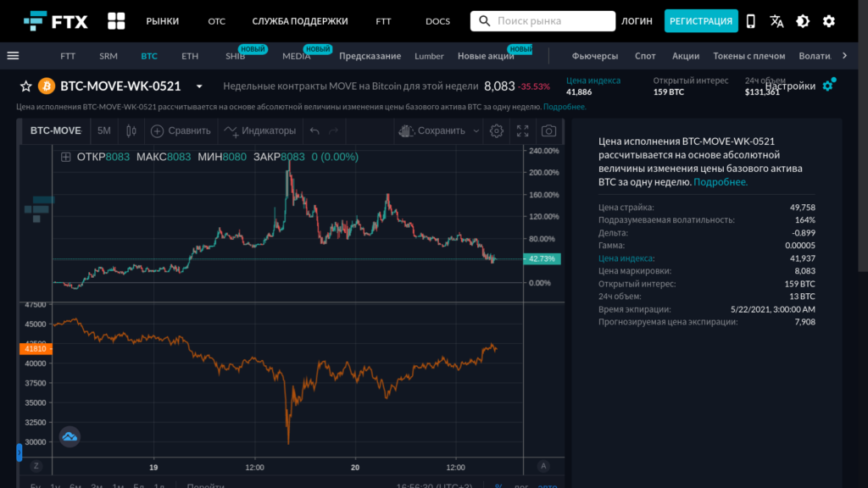Click the FTX logo icon

coord(33,20)
